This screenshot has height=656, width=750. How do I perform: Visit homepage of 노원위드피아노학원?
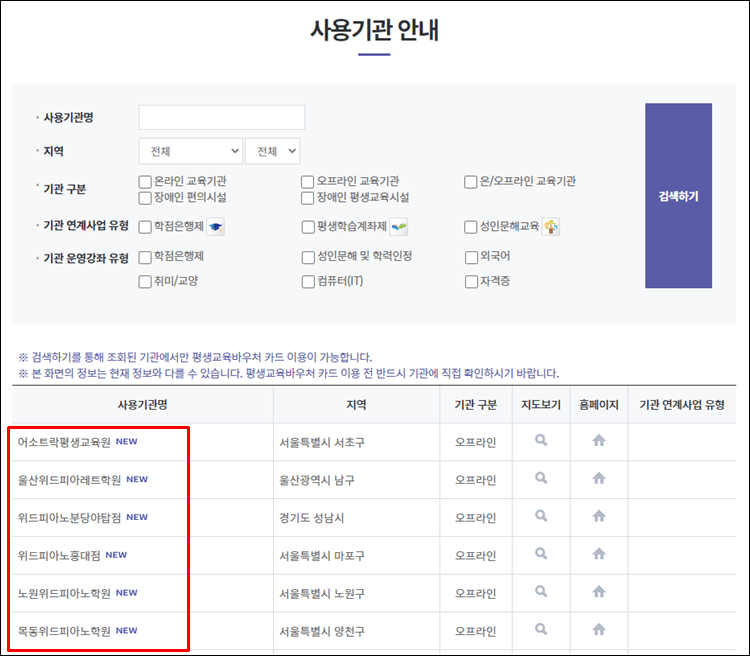[x=599, y=591]
